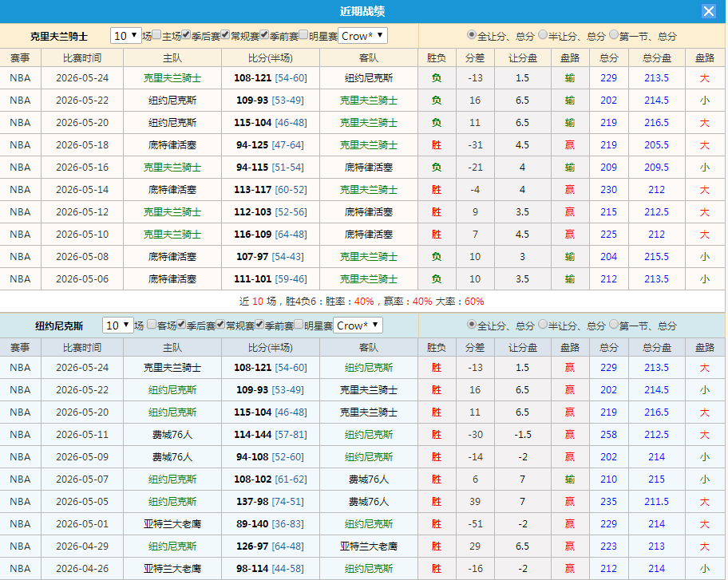Click 底特律活塞 home team on 2026-05-18 row
Image resolution: width=728 pixels, height=580 pixels.
pyautogui.click(x=172, y=145)
